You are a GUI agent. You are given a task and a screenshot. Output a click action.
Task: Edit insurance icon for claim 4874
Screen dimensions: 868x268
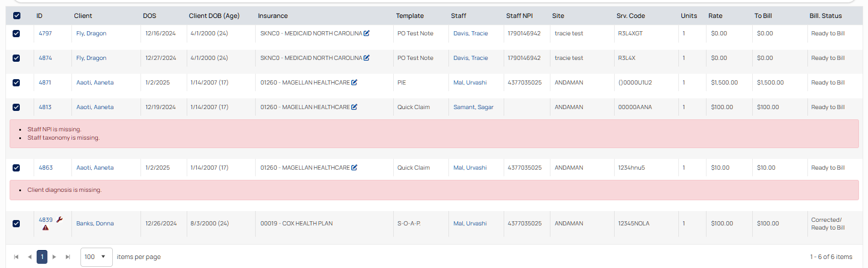pyautogui.click(x=366, y=58)
